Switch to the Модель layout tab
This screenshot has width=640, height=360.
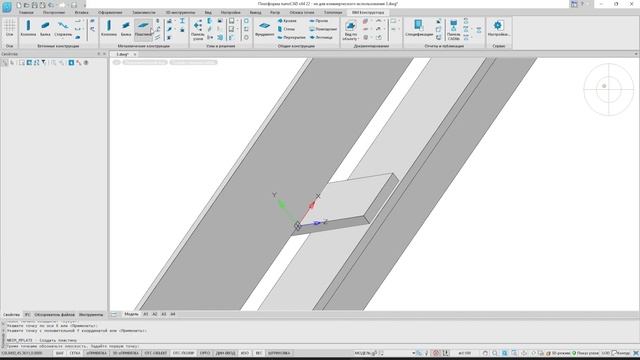pos(131,314)
